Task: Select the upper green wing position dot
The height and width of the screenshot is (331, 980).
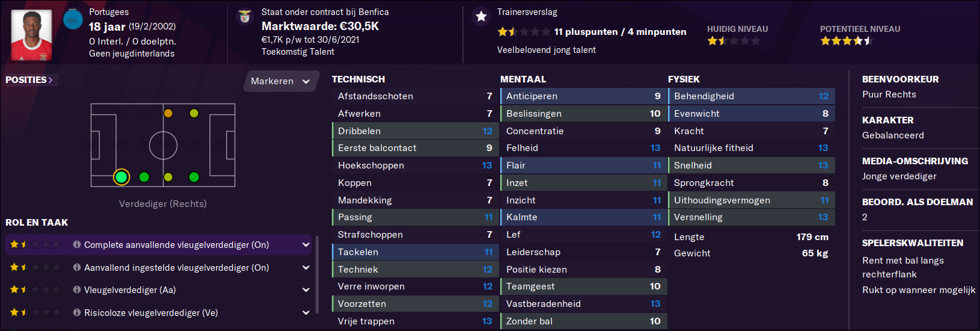Action: pos(194,113)
